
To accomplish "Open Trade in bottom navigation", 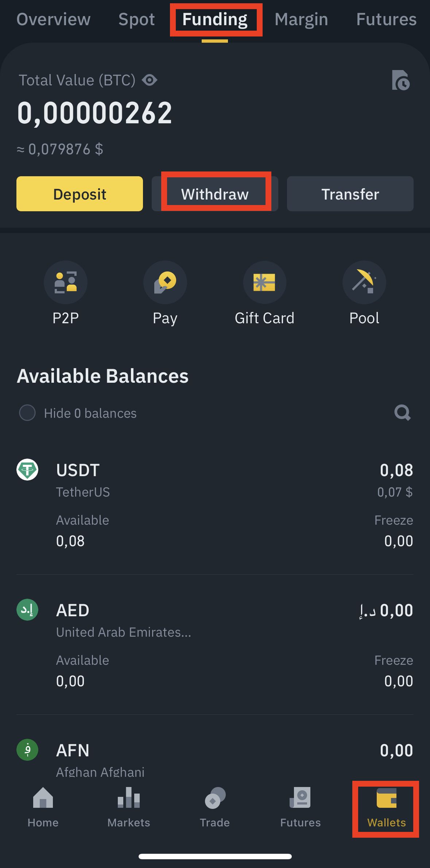I will tap(215, 807).
